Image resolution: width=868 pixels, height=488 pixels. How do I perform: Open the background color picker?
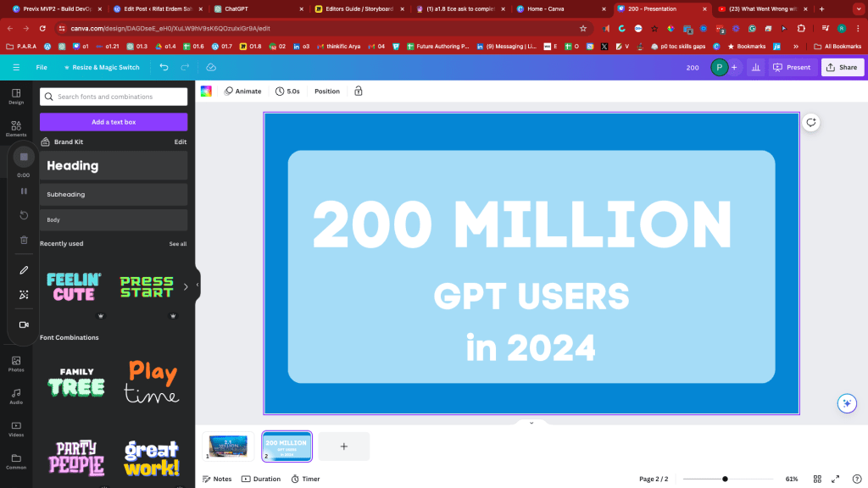point(207,91)
